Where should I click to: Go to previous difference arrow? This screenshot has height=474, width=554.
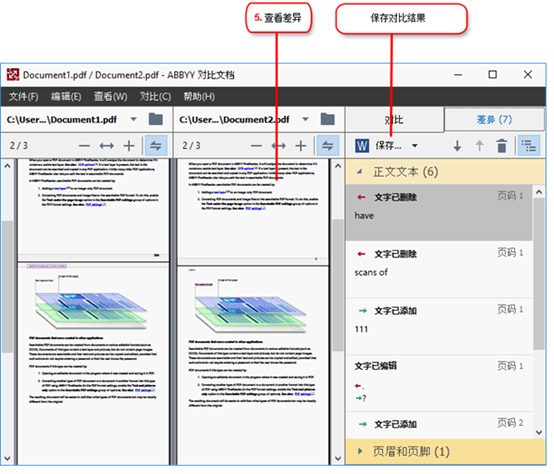coord(479,146)
